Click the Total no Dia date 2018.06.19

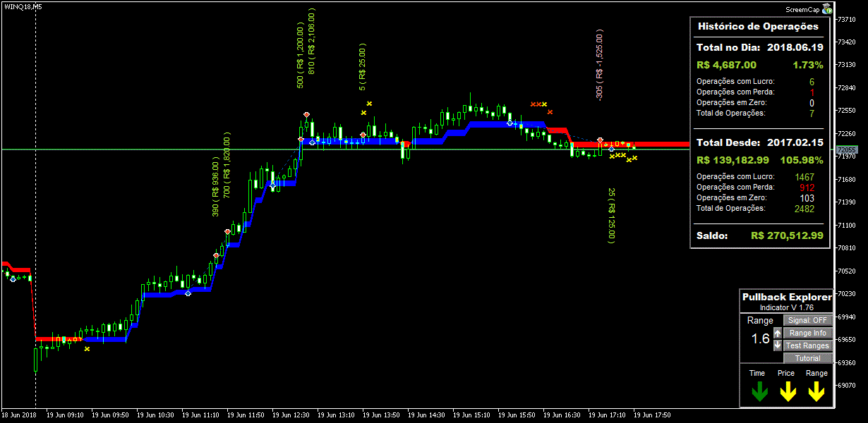coord(795,48)
